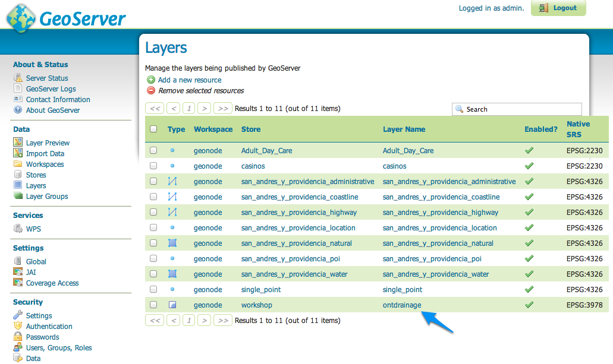The height and width of the screenshot is (364, 613).
Task: Go to previous page with top < button
Action: coord(174,108)
